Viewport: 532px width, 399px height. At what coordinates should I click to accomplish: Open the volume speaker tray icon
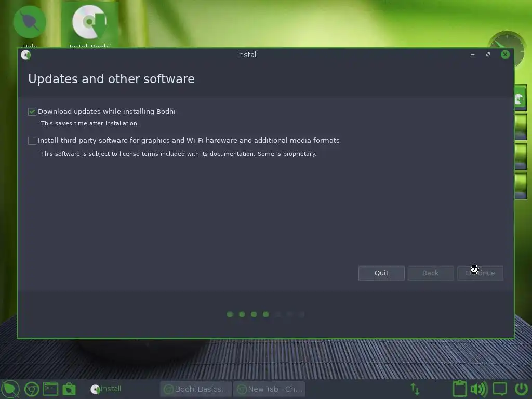point(478,389)
